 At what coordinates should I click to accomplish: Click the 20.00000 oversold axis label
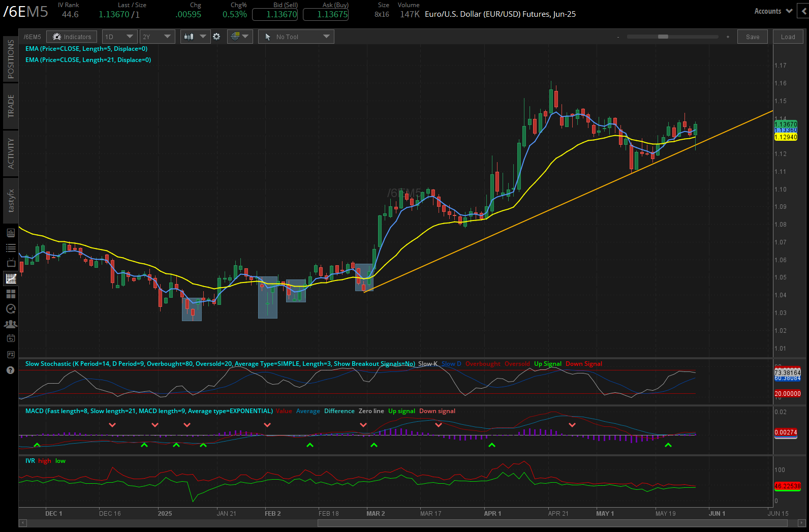(787, 394)
